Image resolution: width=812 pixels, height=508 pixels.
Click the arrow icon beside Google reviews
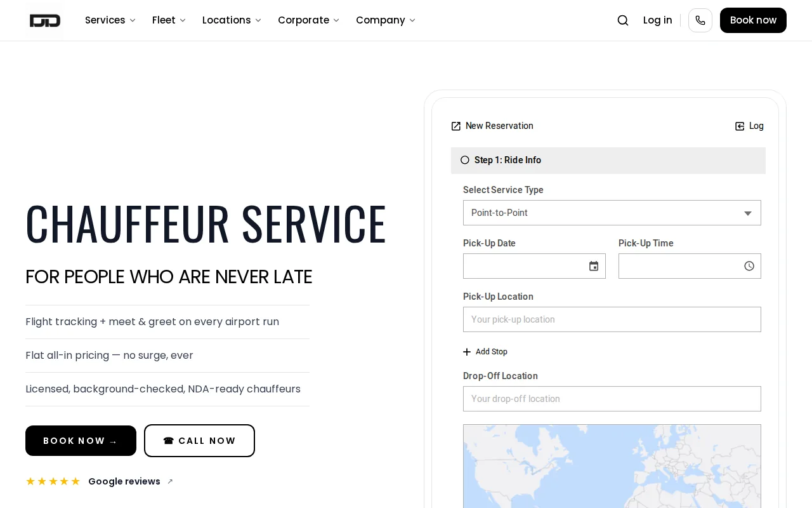point(170,481)
